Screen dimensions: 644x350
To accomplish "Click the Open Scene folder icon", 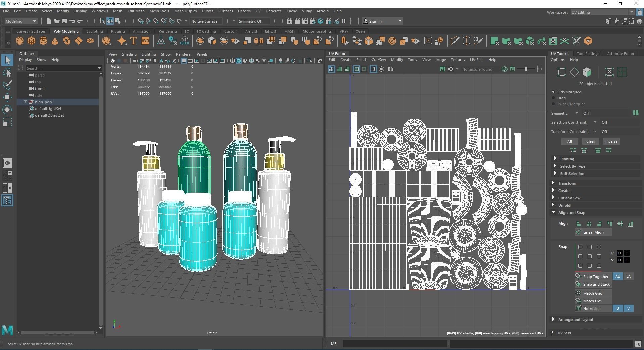I will [x=56, y=21].
